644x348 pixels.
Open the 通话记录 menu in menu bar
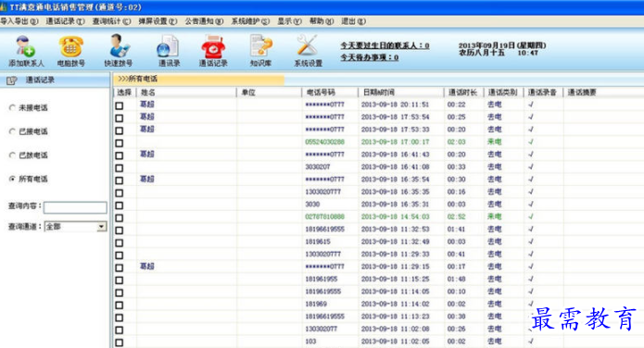65,21
